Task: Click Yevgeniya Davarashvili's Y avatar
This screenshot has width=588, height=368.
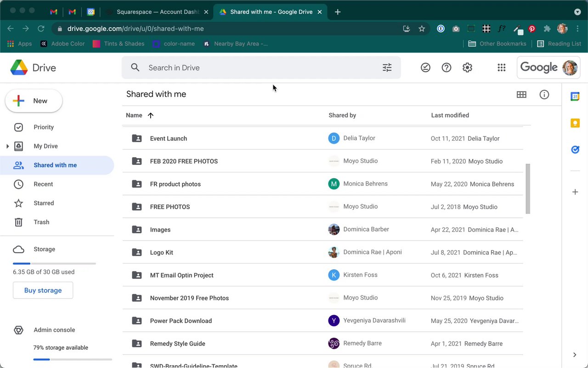Action: pyautogui.click(x=334, y=321)
